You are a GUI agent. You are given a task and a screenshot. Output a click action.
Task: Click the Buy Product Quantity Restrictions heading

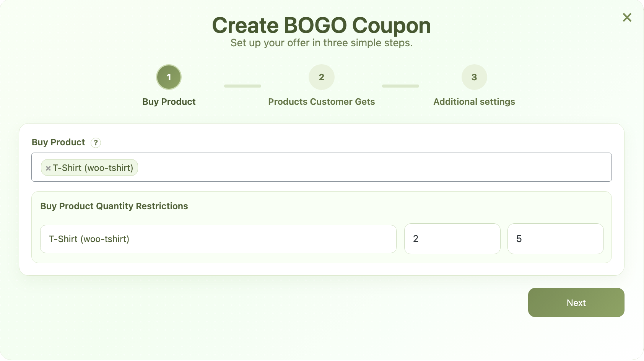click(114, 206)
